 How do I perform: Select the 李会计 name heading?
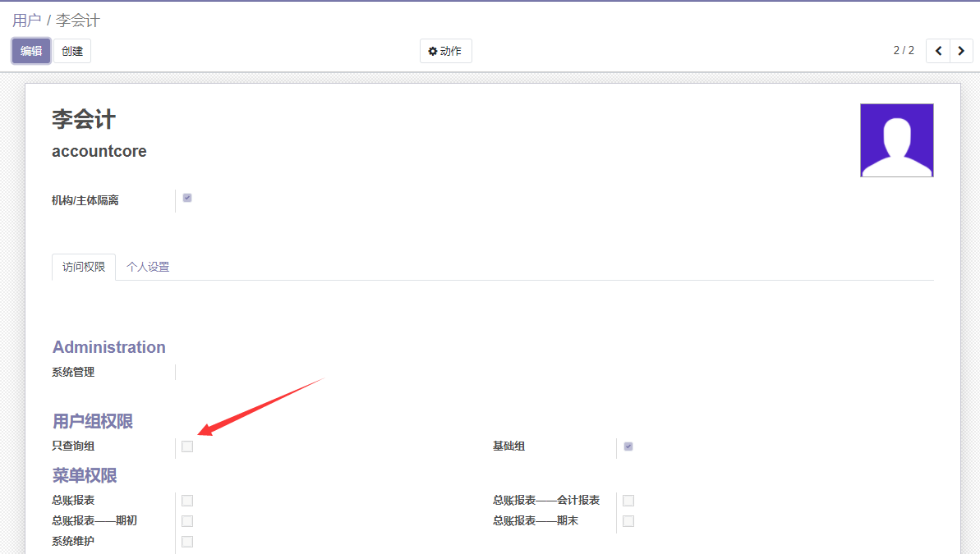point(84,119)
